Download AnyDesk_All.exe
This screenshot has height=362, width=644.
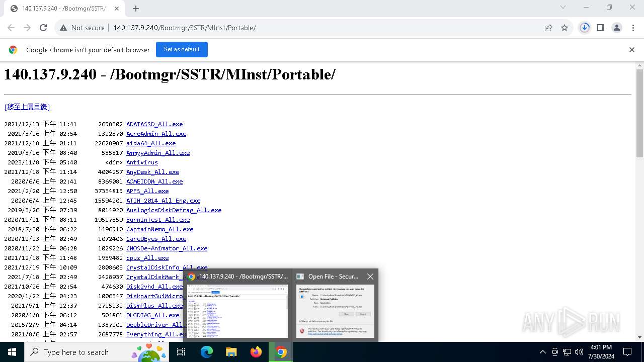(152, 172)
